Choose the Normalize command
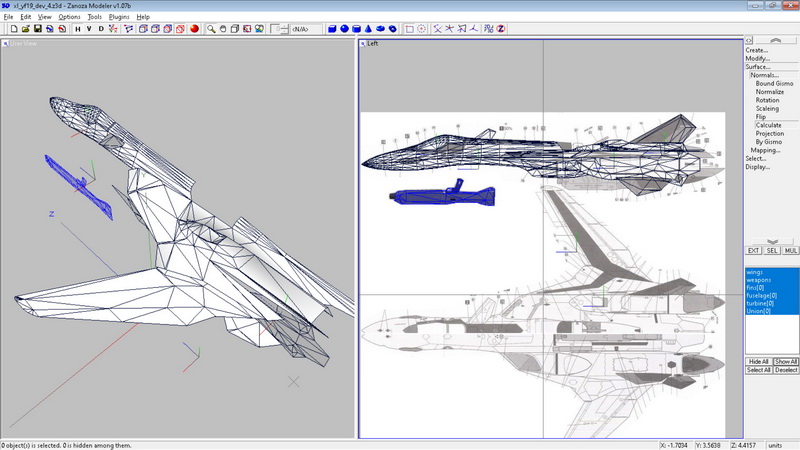Viewport: 800px width, 450px height. [x=769, y=92]
